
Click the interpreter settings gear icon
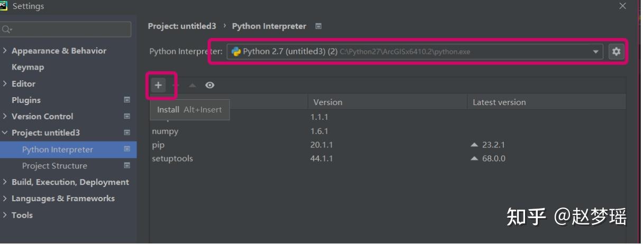616,52
